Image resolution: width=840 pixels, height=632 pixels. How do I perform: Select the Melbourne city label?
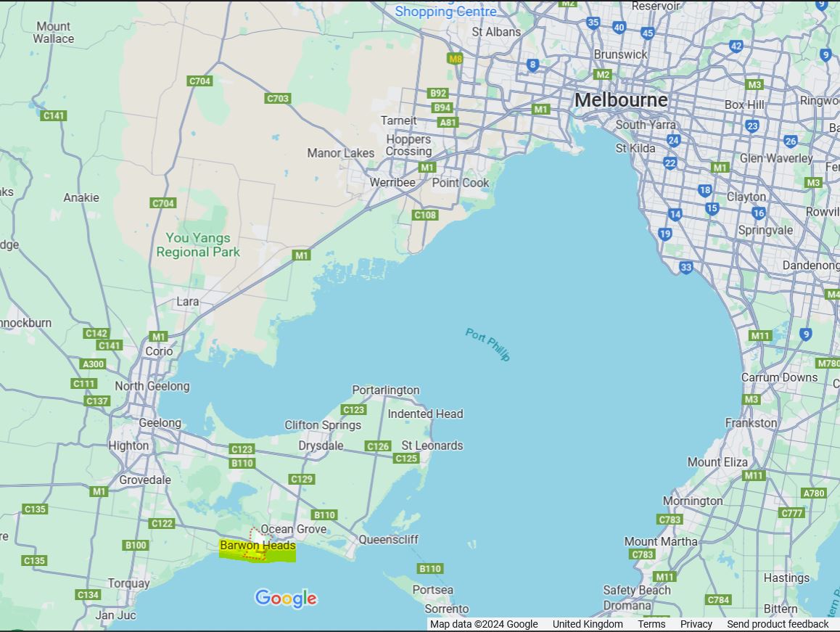pyautogui.click(x=621, y=100)
